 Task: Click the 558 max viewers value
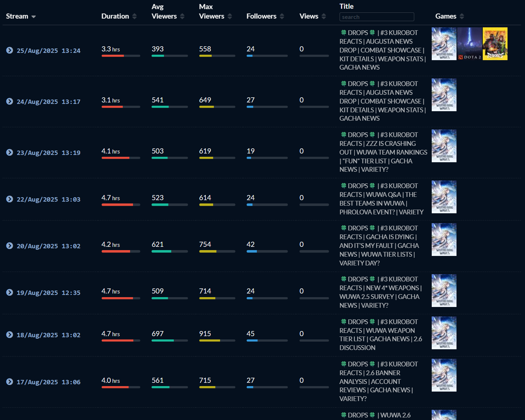tap(205, 49)
